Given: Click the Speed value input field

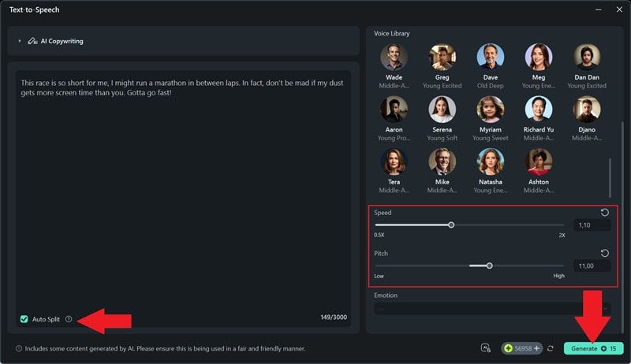Looking at the screenshot, I should pyautogui.click(x=592, y=225).
